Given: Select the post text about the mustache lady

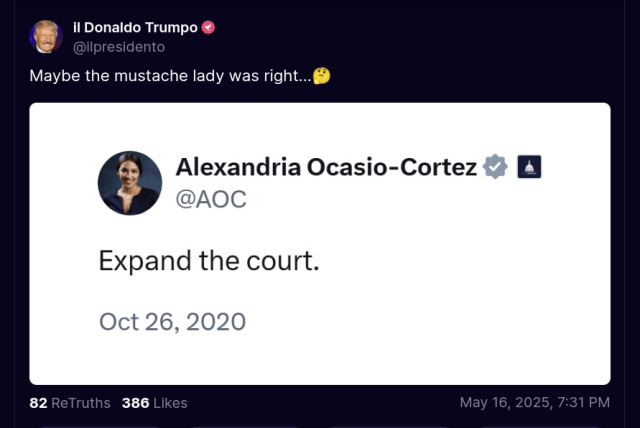Looking at the screenshot, I should pos(170,76).
